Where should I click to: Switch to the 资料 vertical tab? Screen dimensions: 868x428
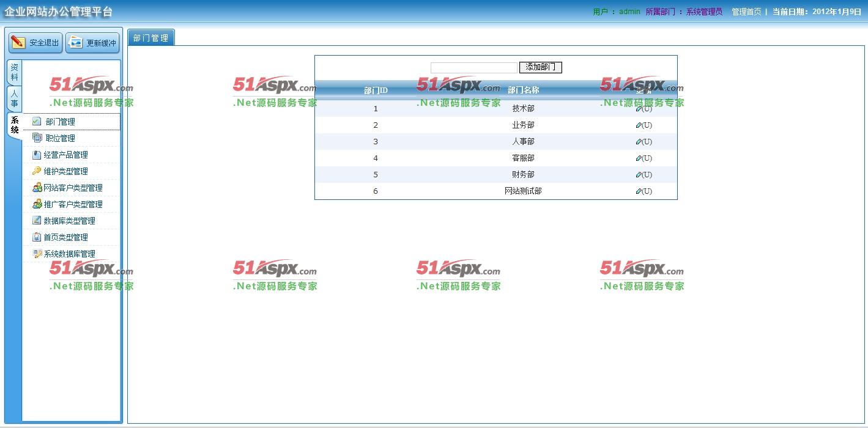(x=14, y=72)
